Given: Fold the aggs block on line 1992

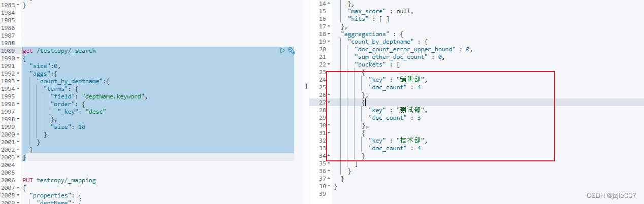Looking at the screenshot, I should tap(19, 74).
